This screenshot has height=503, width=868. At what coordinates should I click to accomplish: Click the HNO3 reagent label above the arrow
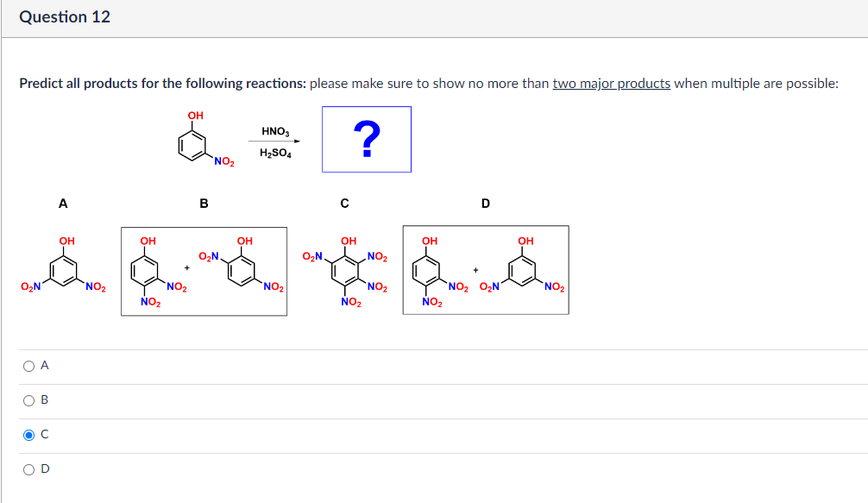(274, 129)
